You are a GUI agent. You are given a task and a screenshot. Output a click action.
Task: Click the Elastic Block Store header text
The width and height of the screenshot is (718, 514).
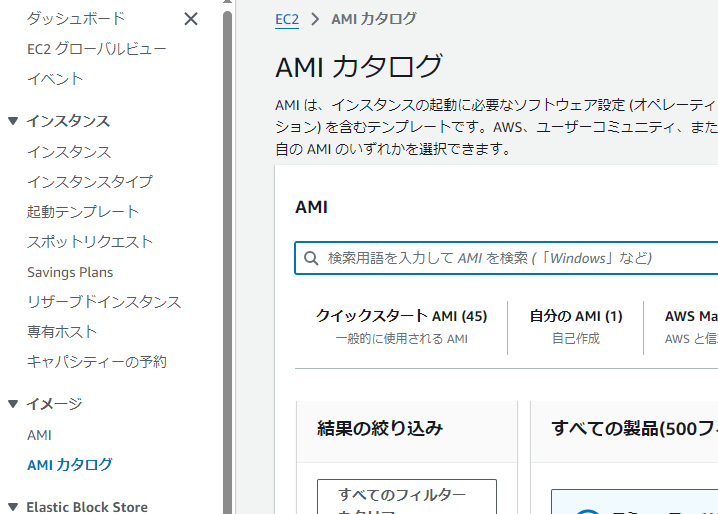click(87, 507)
